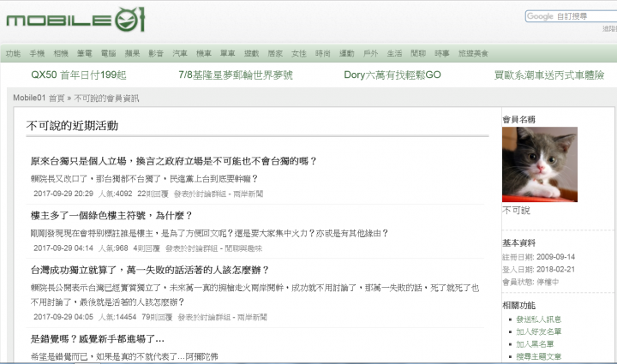617x364 pixels.
Task: Open the 女性 menu
Action: 299,53
